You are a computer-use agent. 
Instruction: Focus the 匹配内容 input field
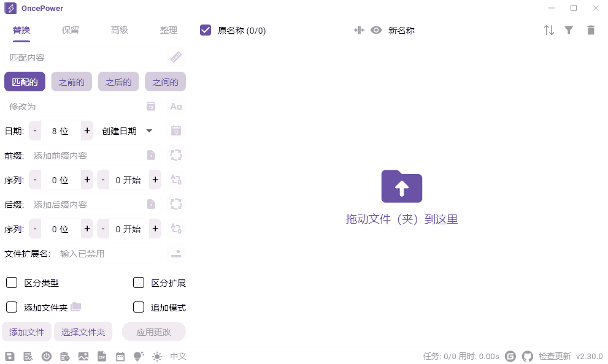83,58
